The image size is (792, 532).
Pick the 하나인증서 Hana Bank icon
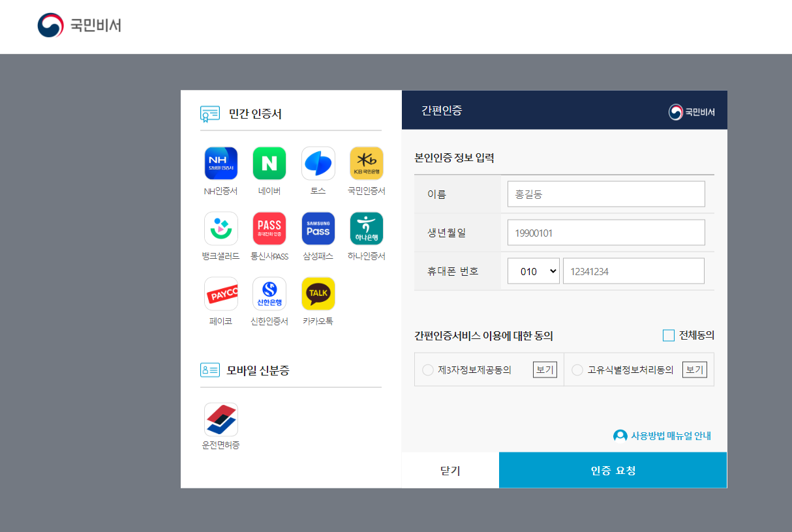(x=367, y=229)
